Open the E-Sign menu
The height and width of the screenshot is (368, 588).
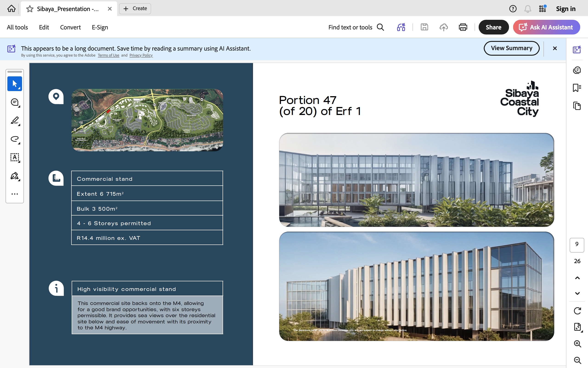pyautogui.click(x=100, y=27)
